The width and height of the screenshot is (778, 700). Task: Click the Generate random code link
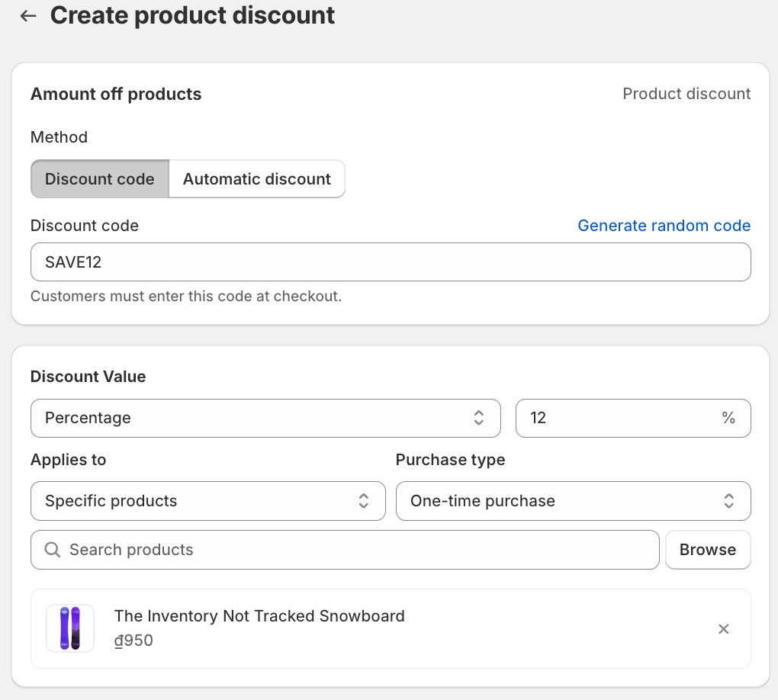pos(664,226)
